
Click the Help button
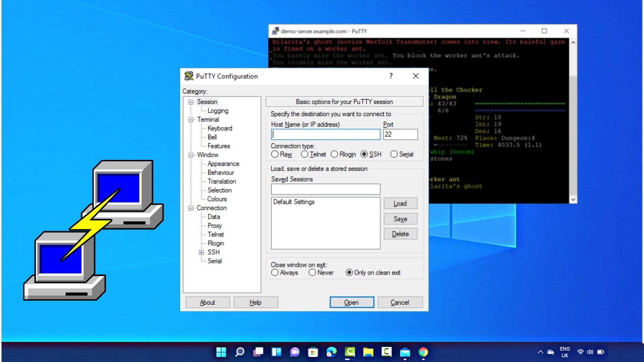256,302
